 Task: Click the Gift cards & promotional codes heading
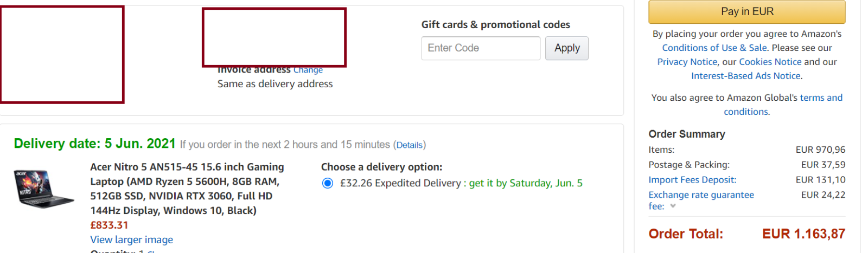[x=496, y=24]
